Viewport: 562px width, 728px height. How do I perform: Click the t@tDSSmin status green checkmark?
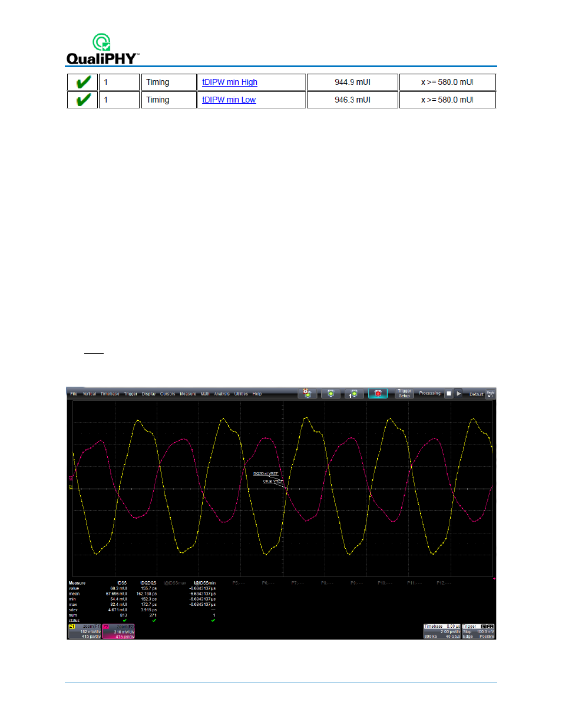tap(213, 620)
